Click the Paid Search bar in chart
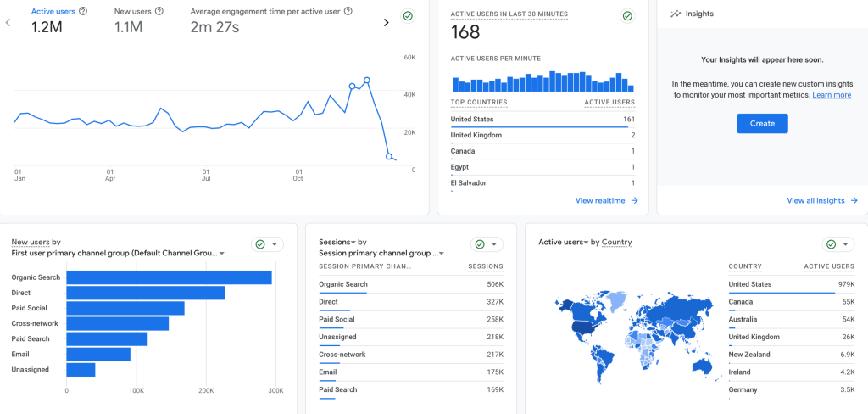The image size is (868, 414). coord(107,338)
